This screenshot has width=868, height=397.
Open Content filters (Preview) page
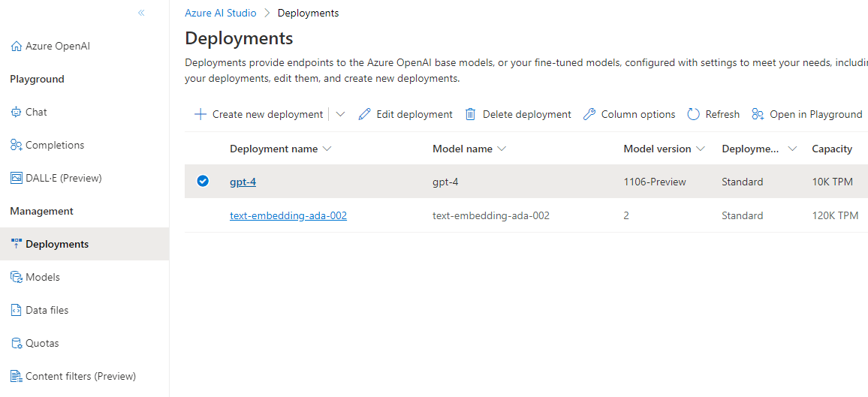(81, 377)
